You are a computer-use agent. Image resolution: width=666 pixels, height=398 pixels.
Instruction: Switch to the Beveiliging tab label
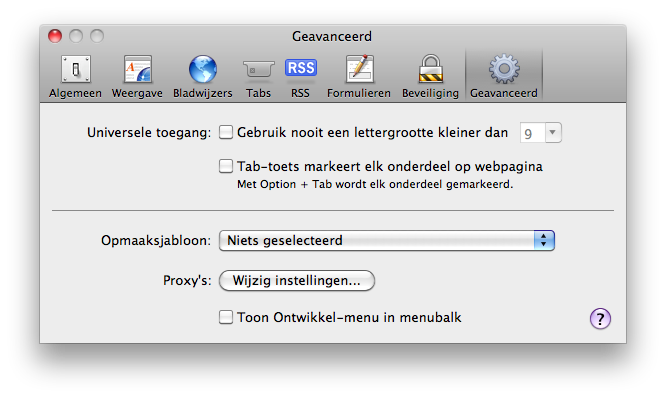[430, 93]
